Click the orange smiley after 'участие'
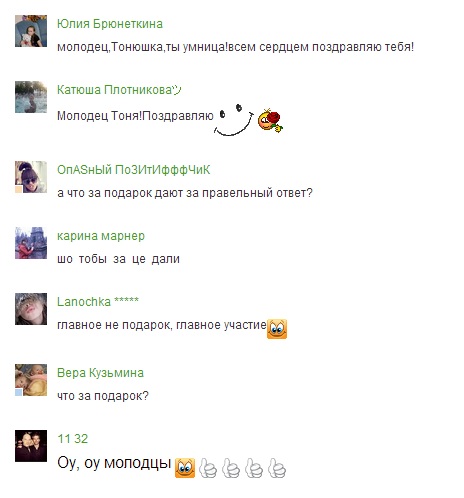Image resolution: width=464 pixels, height=498 pixels. 277,329
